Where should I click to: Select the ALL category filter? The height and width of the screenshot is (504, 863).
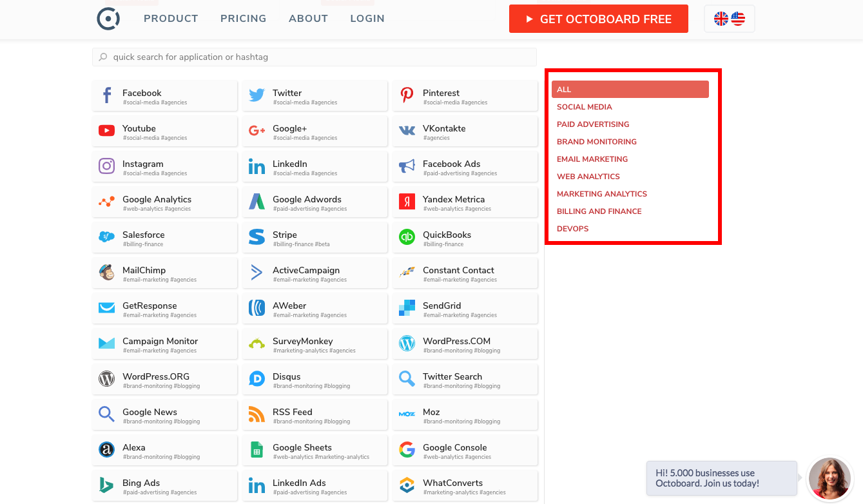(630, 90)
